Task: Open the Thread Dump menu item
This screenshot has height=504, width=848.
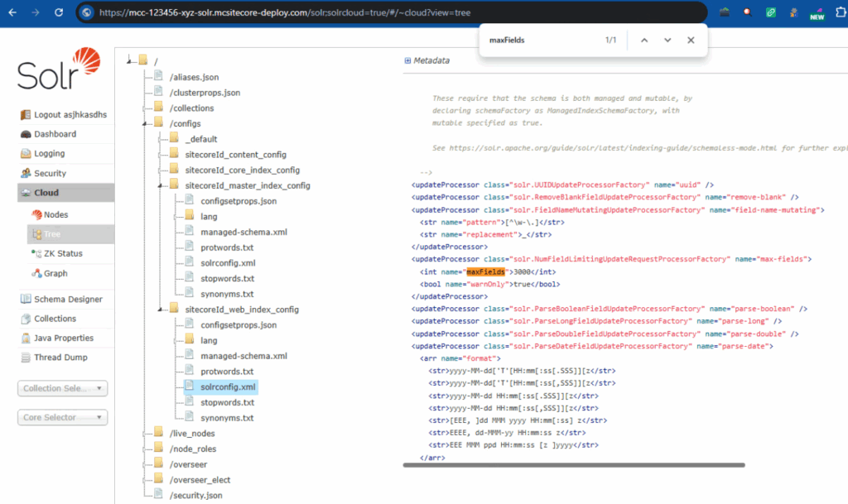Action: (x=60, y=358)
